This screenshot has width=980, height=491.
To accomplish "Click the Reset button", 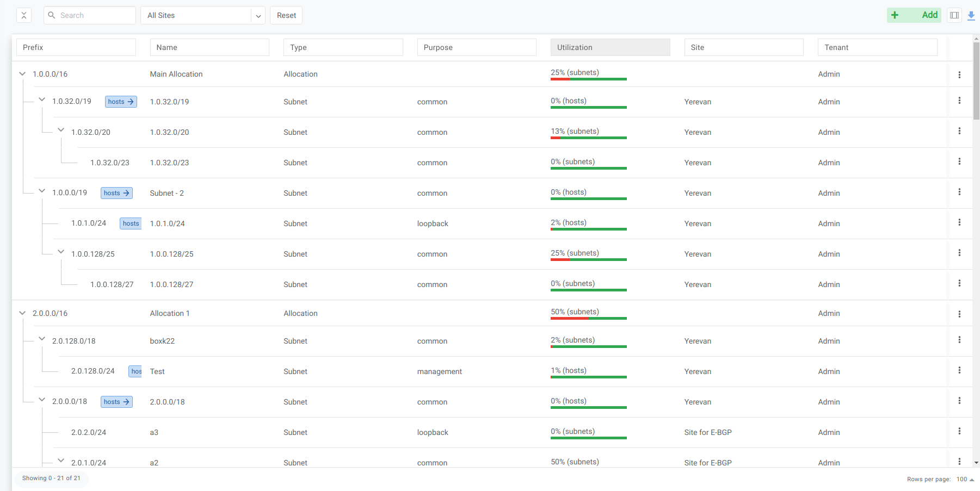I will pos(286,15).
